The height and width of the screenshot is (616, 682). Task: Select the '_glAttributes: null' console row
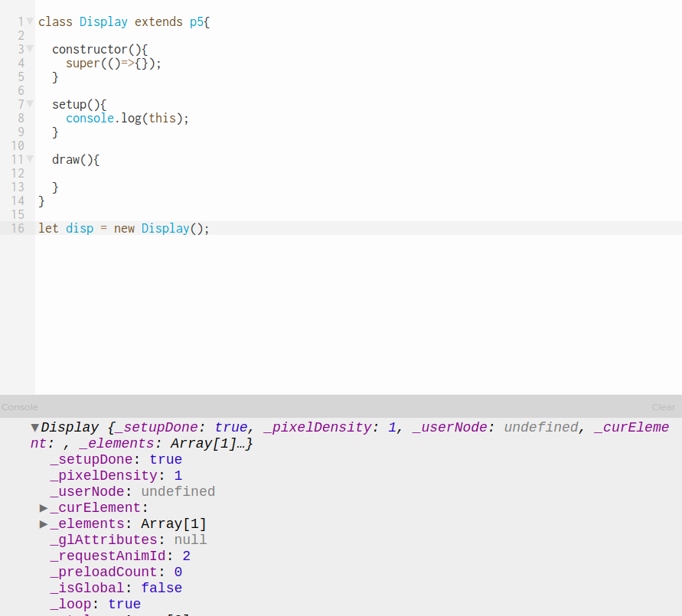click(129, 540)
